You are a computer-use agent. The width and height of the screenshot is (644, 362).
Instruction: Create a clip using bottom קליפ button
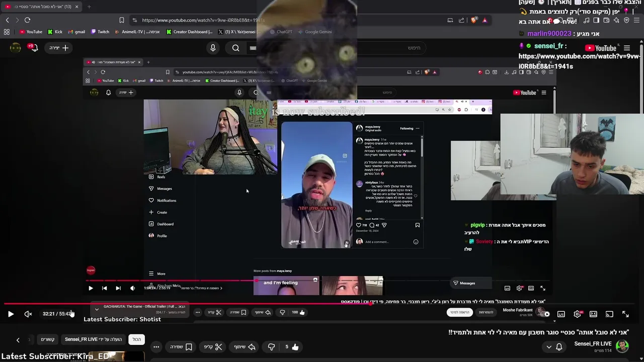[x=213, y=346]
